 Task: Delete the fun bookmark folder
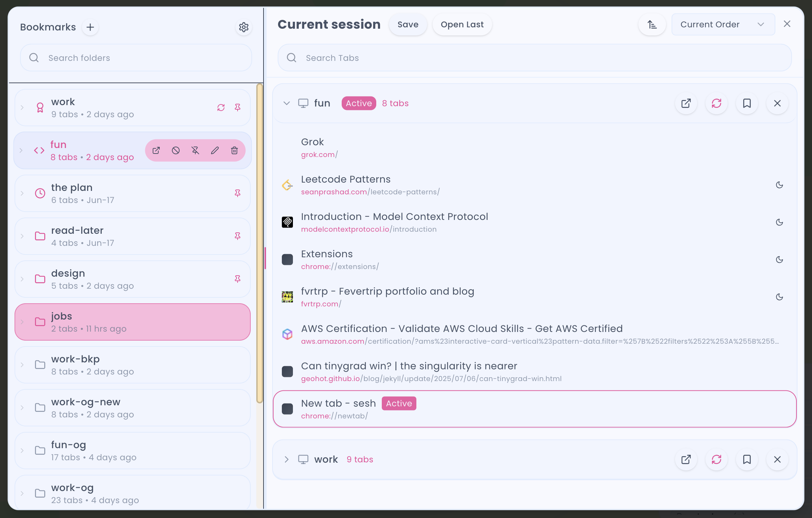tap(234, 150)
